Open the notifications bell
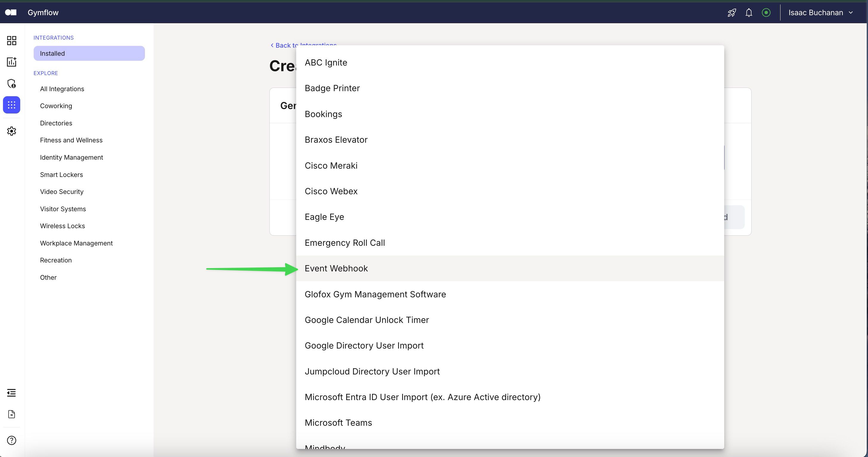Screen dimensions: 868x457 click(749, 13)
